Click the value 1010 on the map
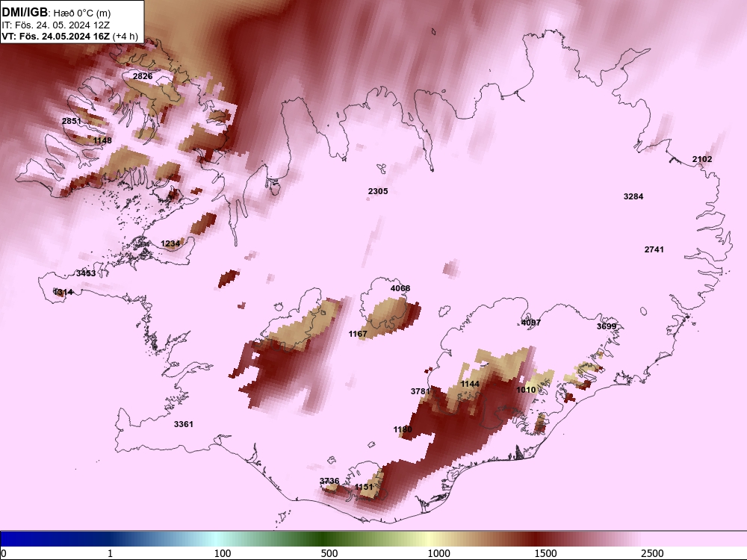This screenshot has width=747, height=560. click(526, 390)
